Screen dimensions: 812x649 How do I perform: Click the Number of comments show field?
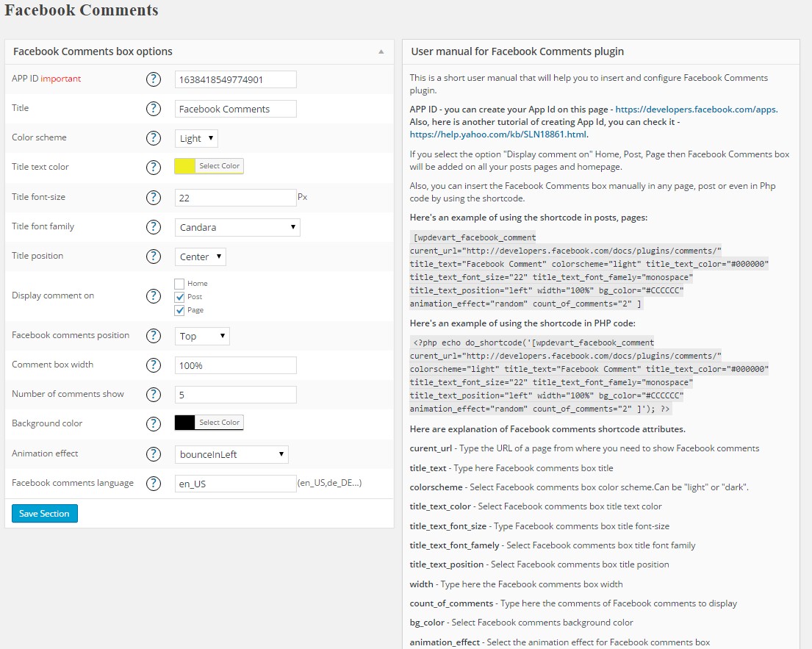click(x=236, y=395)
